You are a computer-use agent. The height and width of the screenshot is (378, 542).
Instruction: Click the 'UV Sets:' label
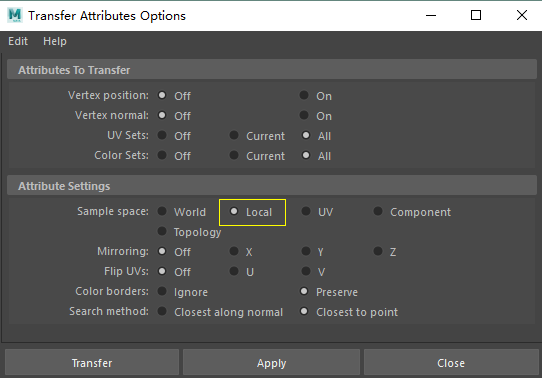point(128,135)
